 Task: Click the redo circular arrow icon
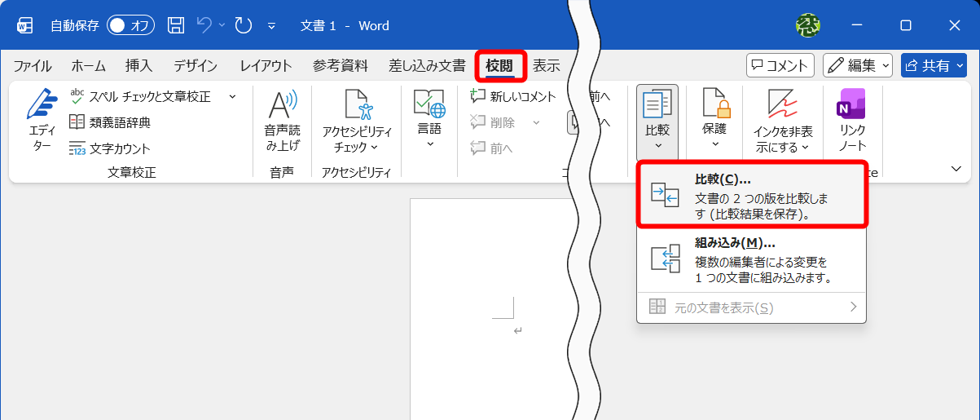tap(244, 25)
